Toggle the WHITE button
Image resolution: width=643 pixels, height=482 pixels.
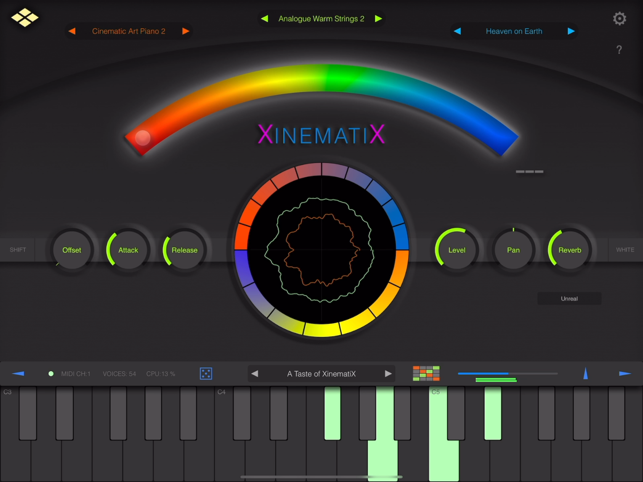(625, 249)
